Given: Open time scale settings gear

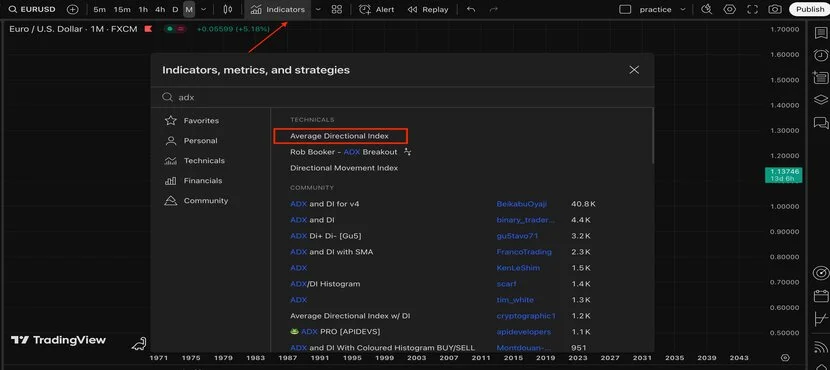Looking at the screenshot, I should (786, 358).
